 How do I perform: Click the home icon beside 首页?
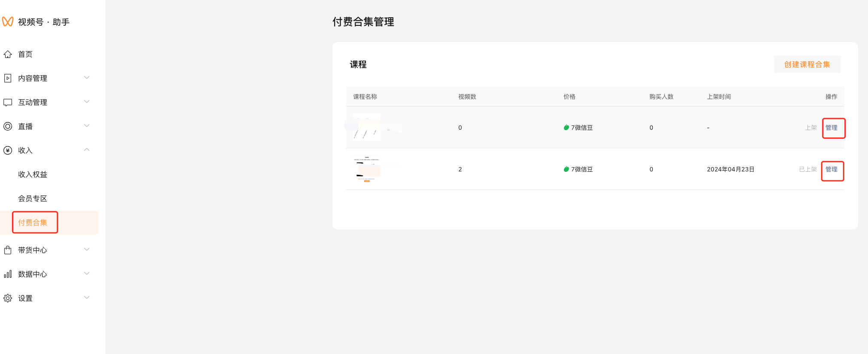click(8, 54)
